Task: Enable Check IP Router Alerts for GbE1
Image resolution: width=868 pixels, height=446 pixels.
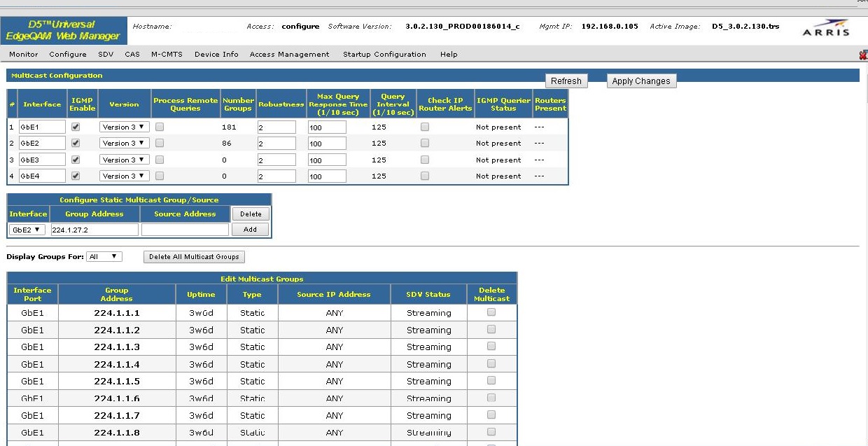Action: (x=424, y=127)
